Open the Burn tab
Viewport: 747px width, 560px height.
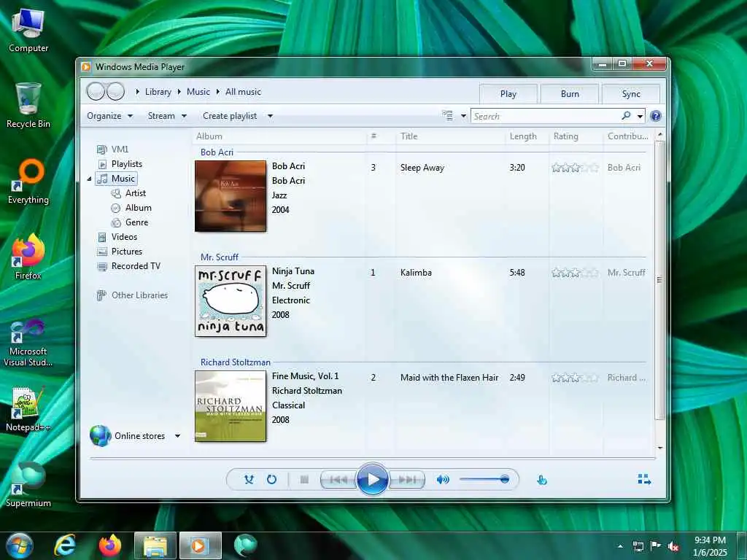(x=570, y=94)
